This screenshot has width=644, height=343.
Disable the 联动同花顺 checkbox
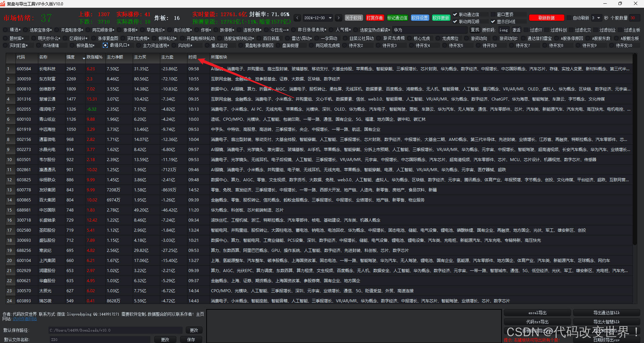[x=455, y=21]
